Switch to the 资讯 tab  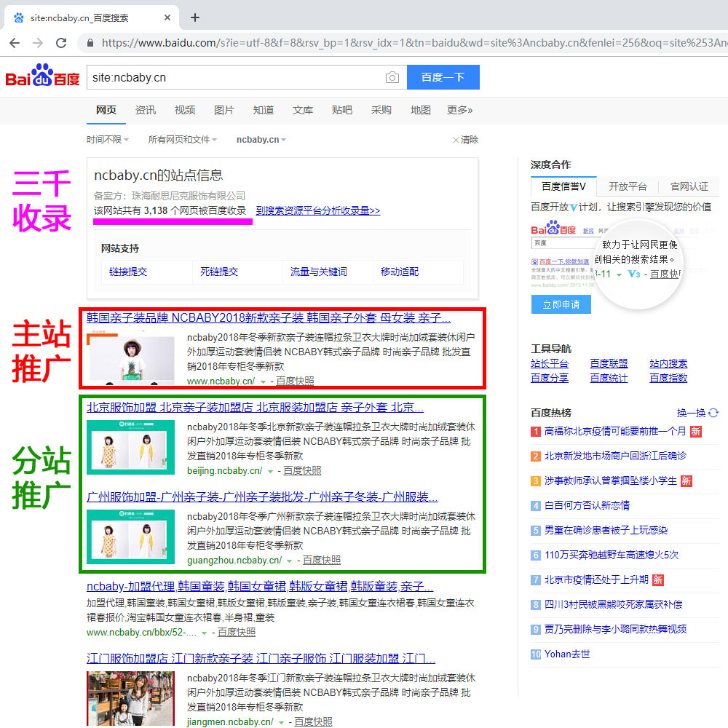(146, 110)
